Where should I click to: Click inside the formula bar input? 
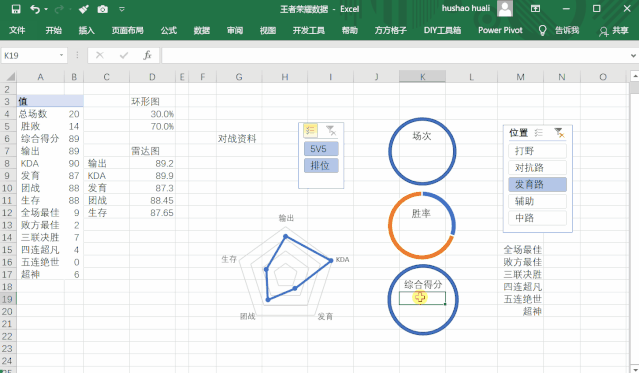pos(394,55)
